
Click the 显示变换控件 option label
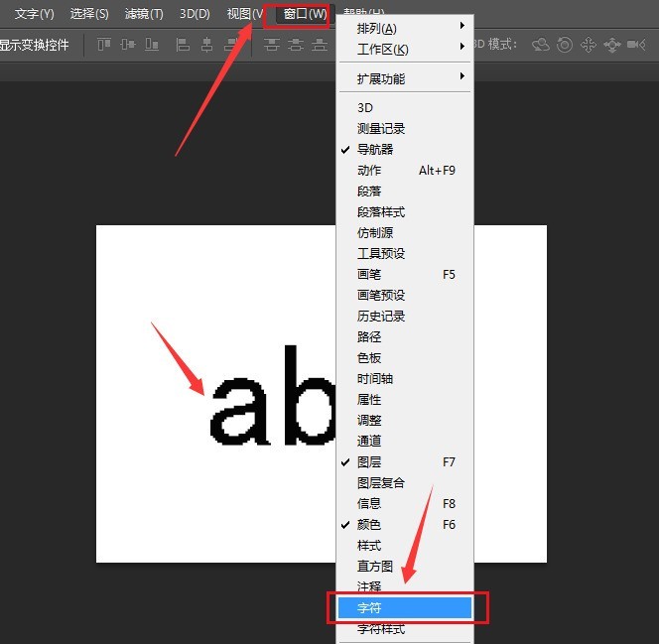point(35,45)
